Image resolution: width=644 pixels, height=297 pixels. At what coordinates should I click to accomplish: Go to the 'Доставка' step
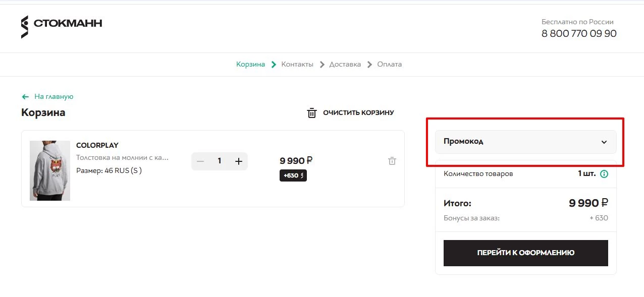[345, 64]
